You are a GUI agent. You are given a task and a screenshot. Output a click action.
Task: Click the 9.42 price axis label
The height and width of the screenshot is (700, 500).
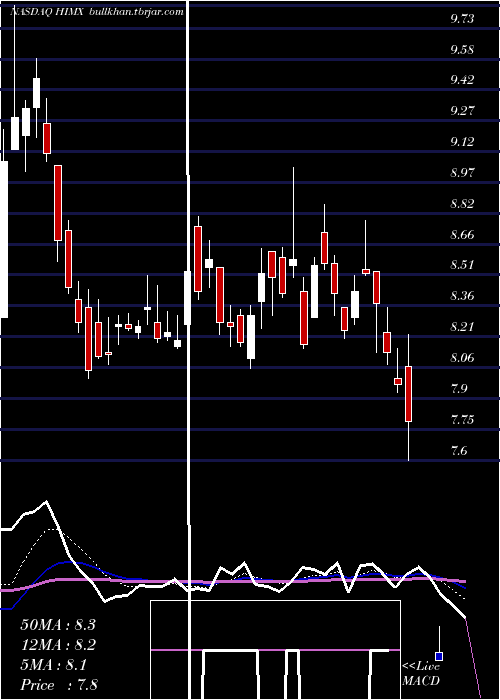(x=462, y=80)
